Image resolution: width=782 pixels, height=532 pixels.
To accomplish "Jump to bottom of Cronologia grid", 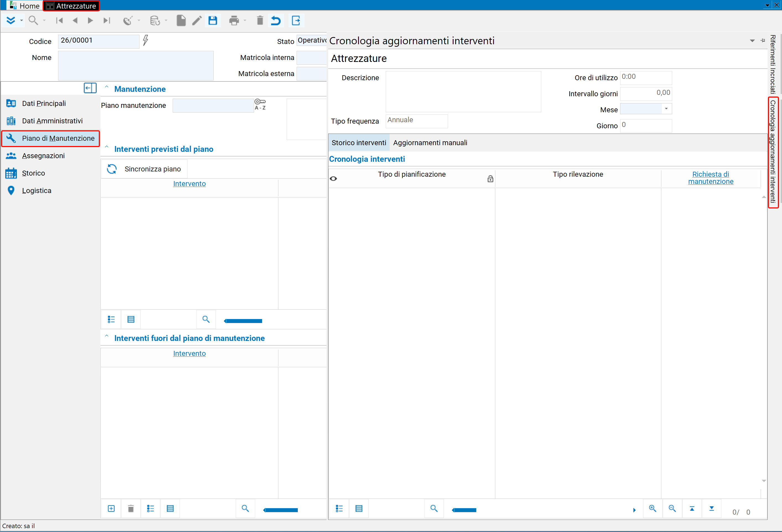I will pyautogui.click(x=712, y=508).
